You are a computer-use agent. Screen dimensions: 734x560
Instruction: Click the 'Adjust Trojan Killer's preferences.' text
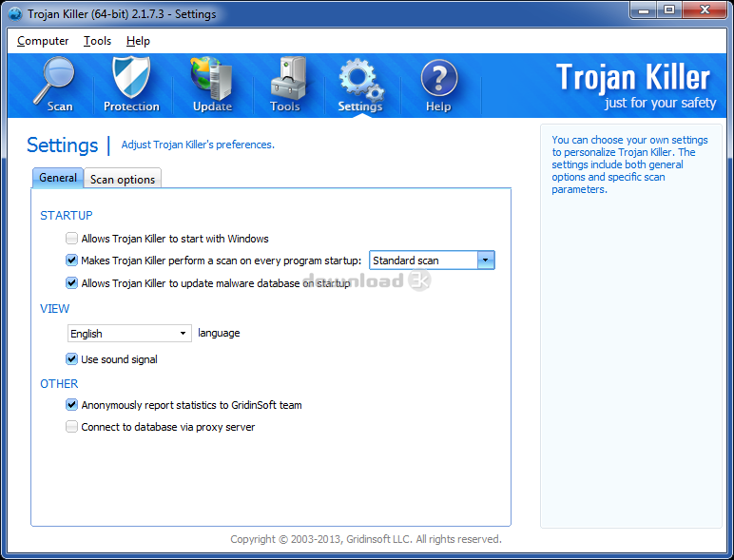(198, 145)
